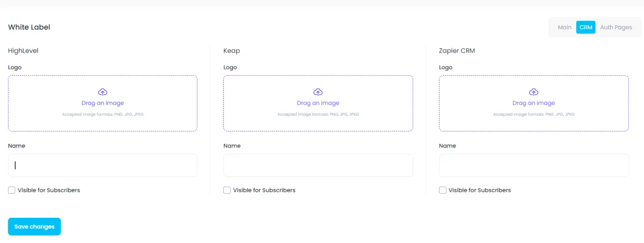Click the Zapier CRM upload cloud icon
The height and width of the screenshot is (243, 644).
534,92
